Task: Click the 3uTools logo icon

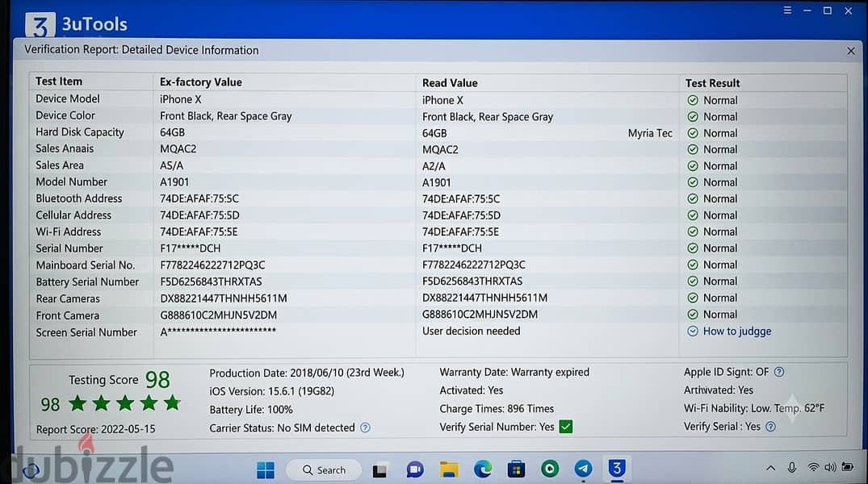Action: click(x=40, y=26)
